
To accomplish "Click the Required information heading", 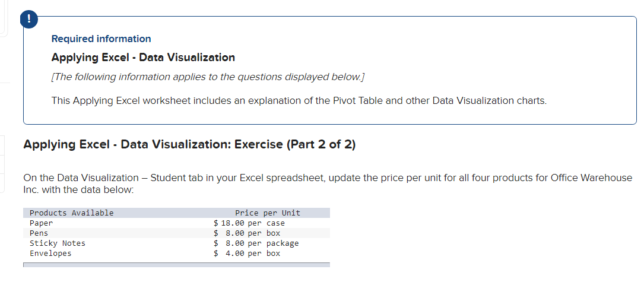I will click(x=101, y=39).
